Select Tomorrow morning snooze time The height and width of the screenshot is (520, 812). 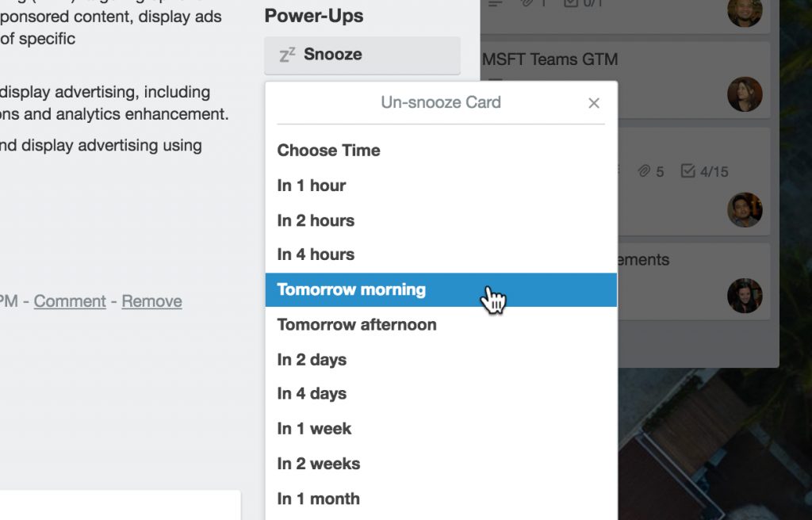(x=351, y=289)
